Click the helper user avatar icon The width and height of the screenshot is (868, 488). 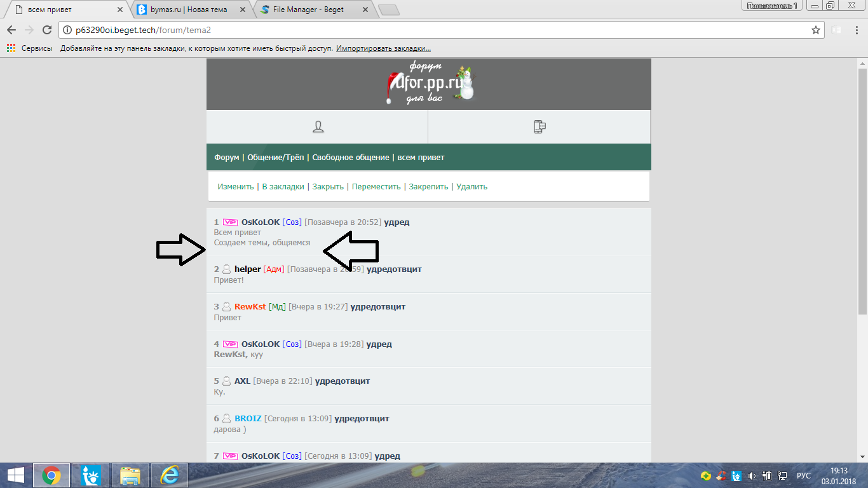226,269
